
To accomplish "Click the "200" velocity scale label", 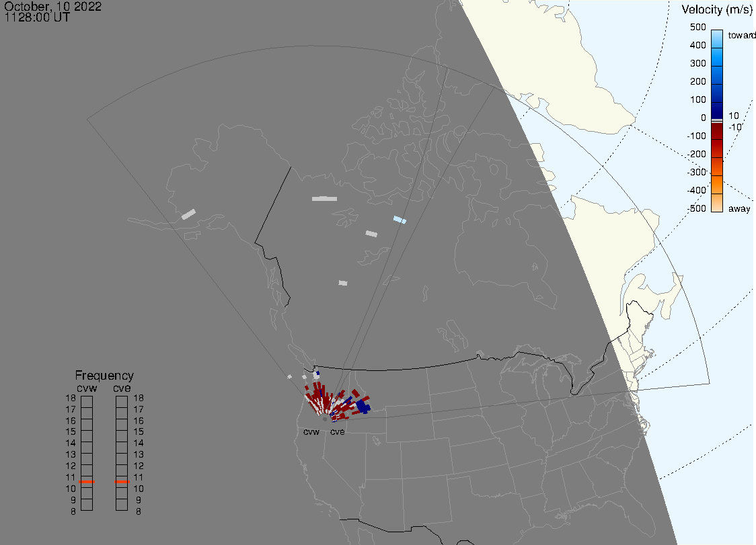I will (x=697, y=81).
